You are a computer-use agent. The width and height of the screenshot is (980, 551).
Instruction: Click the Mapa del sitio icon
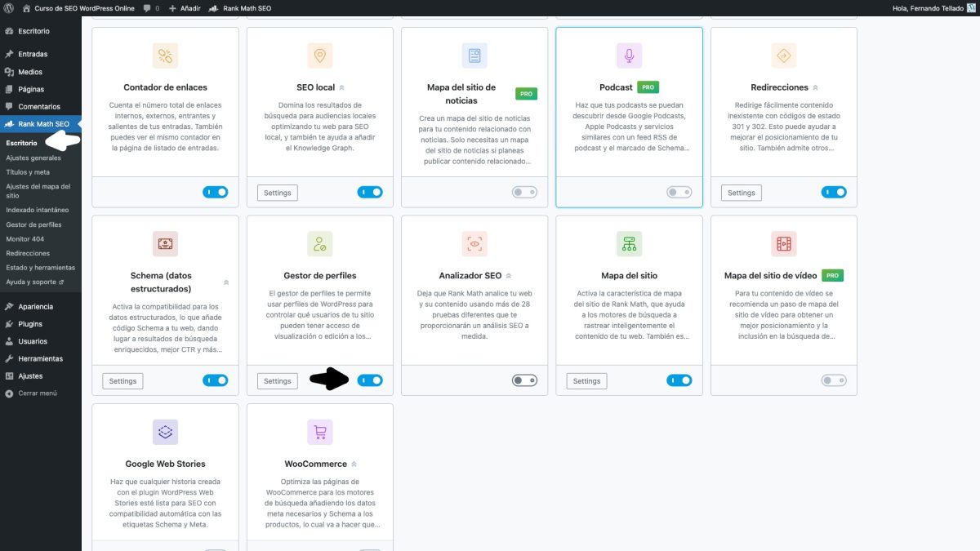628,243
